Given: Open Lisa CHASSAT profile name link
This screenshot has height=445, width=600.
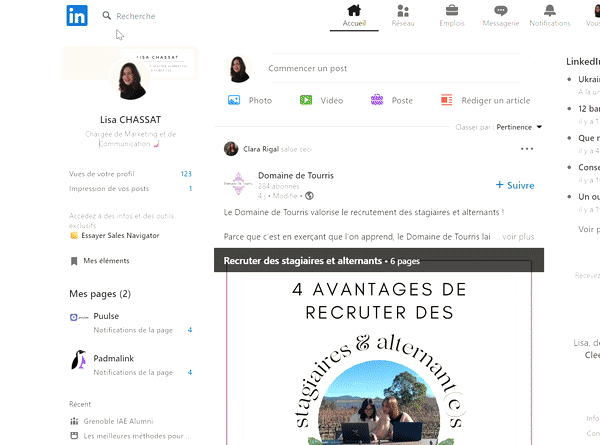Looking at the screenshot, I should coord(130,120).
